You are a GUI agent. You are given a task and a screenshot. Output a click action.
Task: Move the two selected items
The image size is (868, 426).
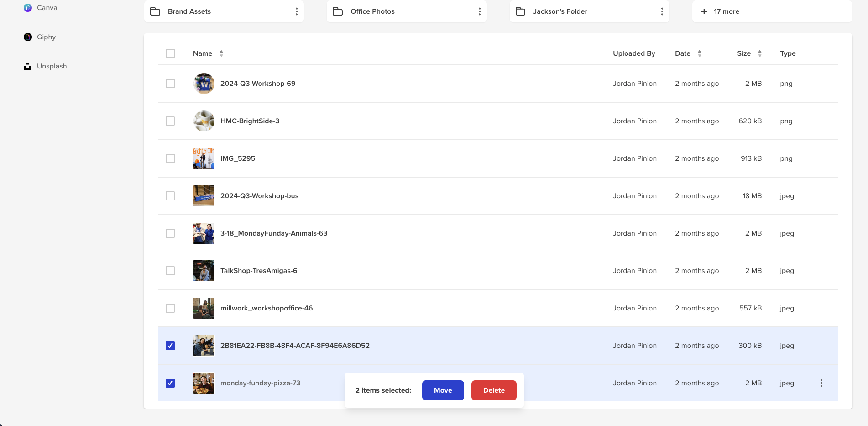tap(443, 390)
